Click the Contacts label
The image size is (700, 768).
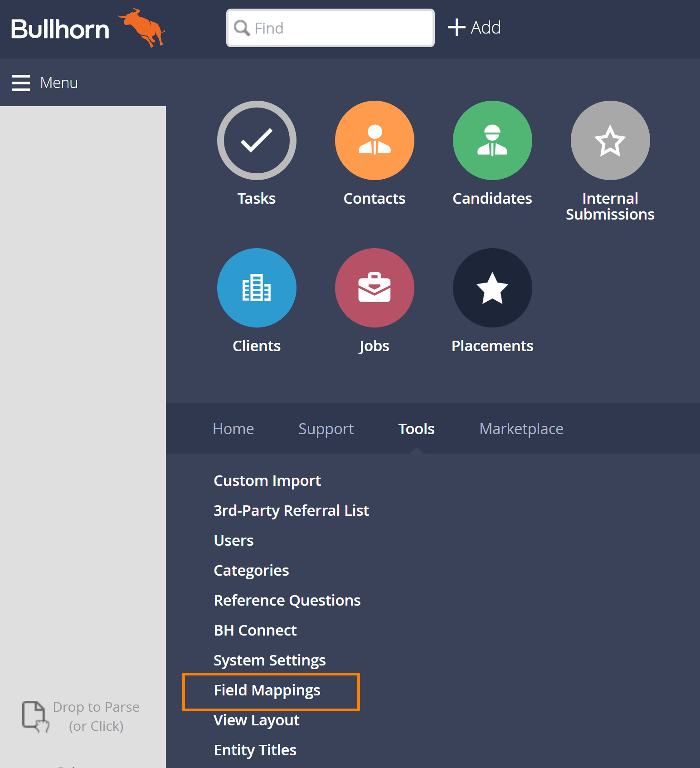[374, 199]
